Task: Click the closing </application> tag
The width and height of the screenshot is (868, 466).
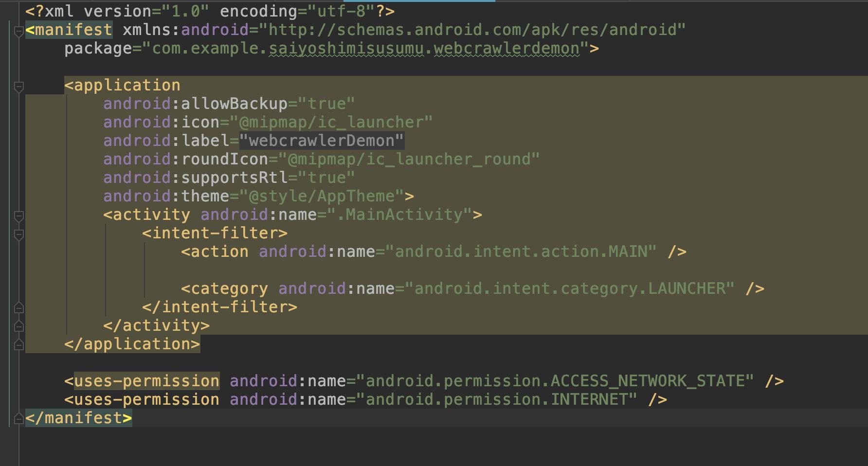Action: [x=132, y=344]
